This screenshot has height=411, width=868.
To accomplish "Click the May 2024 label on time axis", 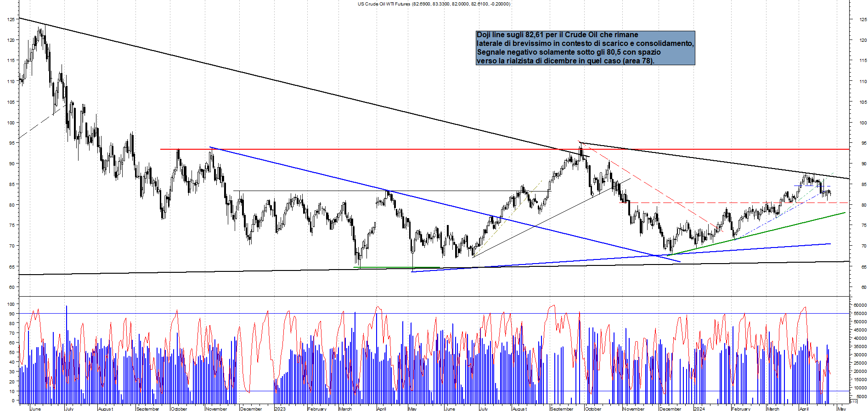I will [x=842, y=409].
